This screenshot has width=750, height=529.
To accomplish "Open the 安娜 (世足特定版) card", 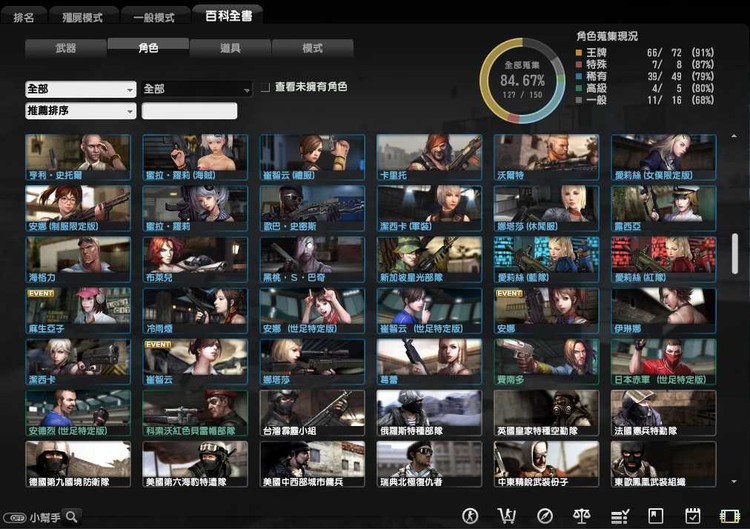I will coord(312,310).
